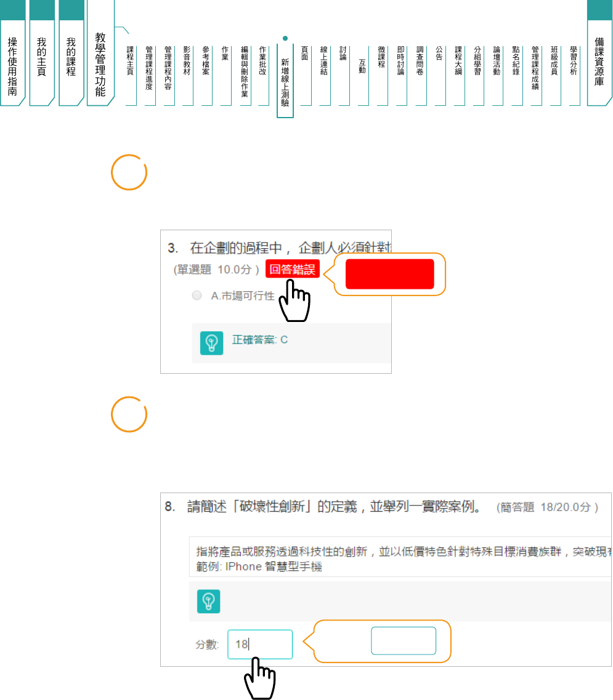Click the lightbulb icon in question 8
Viewport: 613px width, 700px height.
tap(209, 601)
